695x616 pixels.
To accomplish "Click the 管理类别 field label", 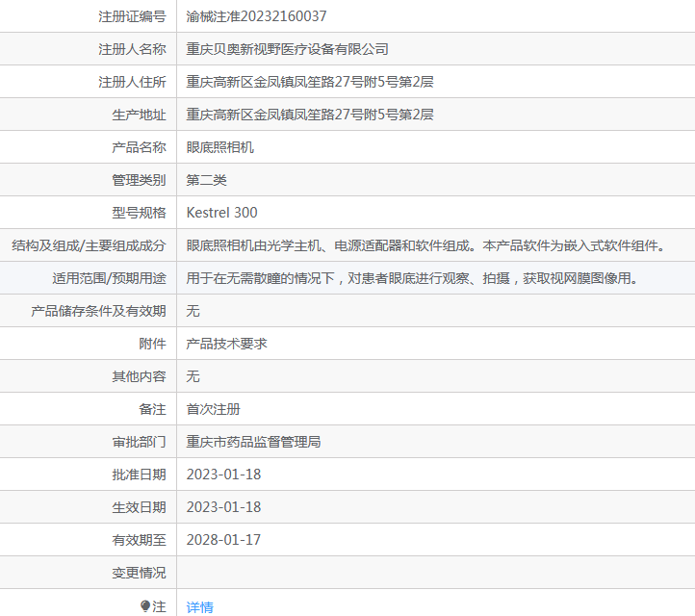I will point(139,180).
